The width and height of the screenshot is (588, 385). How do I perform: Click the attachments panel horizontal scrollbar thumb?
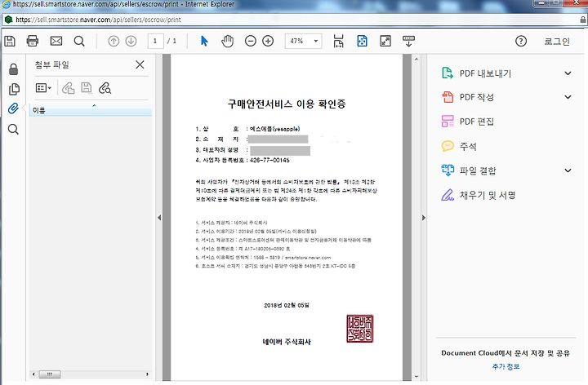click(50, 374)
